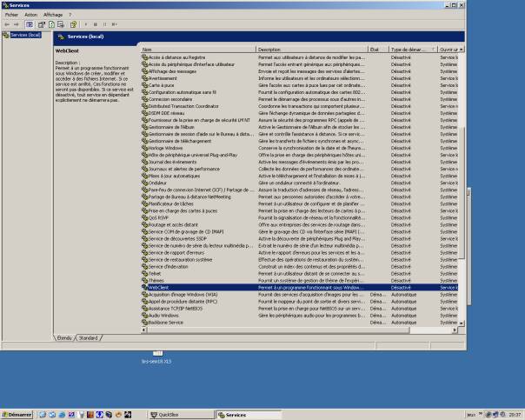Click the horizontal scrollbar left arrow
Image resolution: width=525 pixels, height=420 pixels.
click(x=143, y=330)
